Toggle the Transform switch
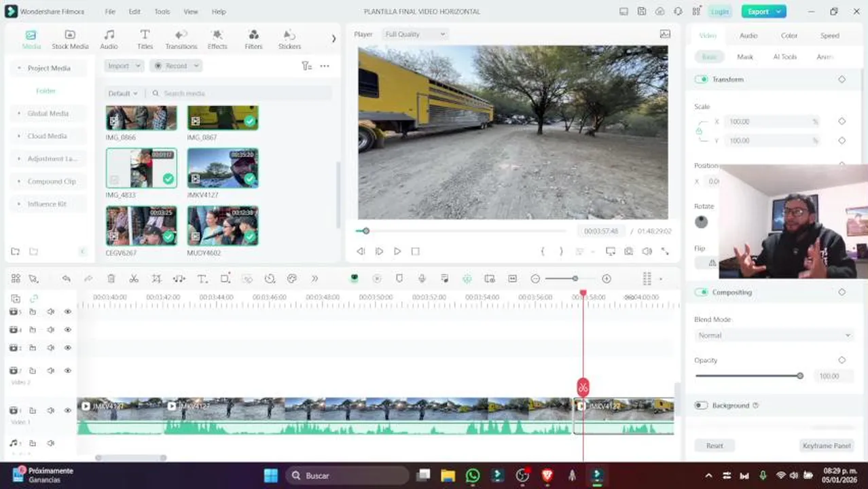The height and width of the screenshot is (489, 868). pyautogui.click(x=701, y=79)
